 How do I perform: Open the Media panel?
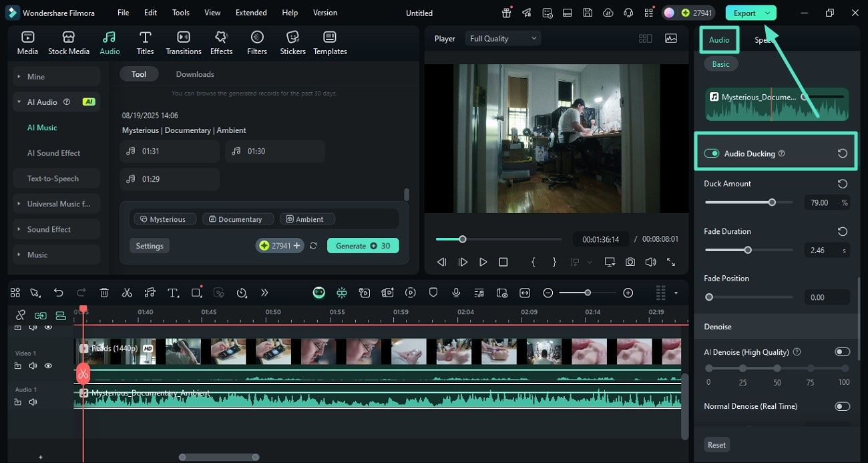(27, 43)
